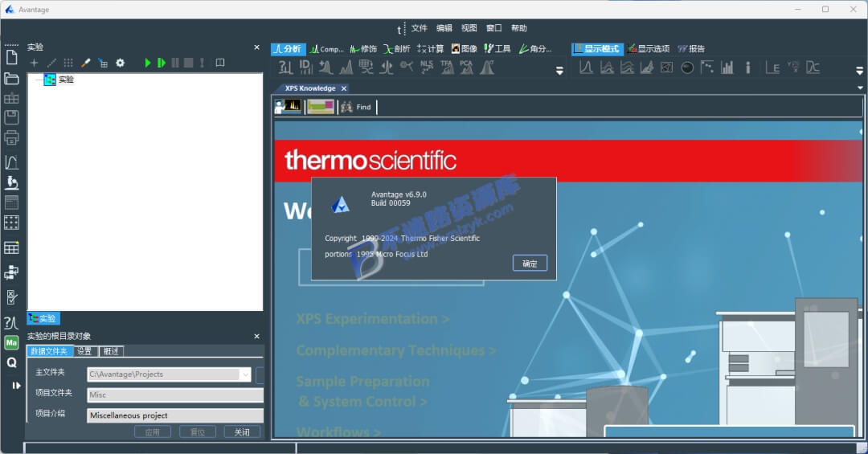
Task: Click 确定 in the About dialog
Action: tap(530, 264)
